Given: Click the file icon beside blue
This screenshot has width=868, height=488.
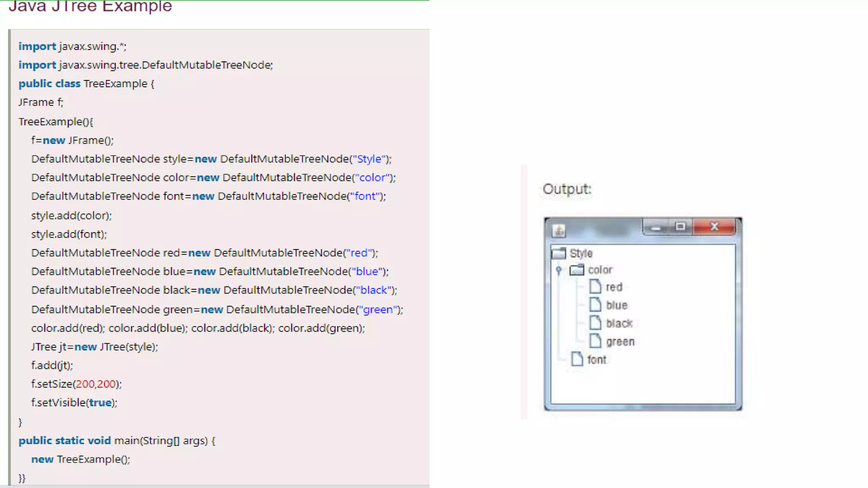Looking at the screenshot, I should 595,305.
